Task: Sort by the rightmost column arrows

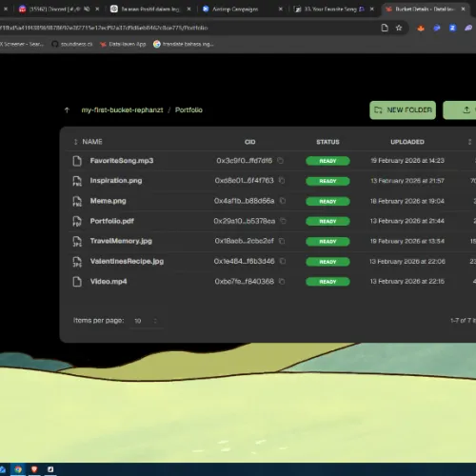Action: coord(469,142)
